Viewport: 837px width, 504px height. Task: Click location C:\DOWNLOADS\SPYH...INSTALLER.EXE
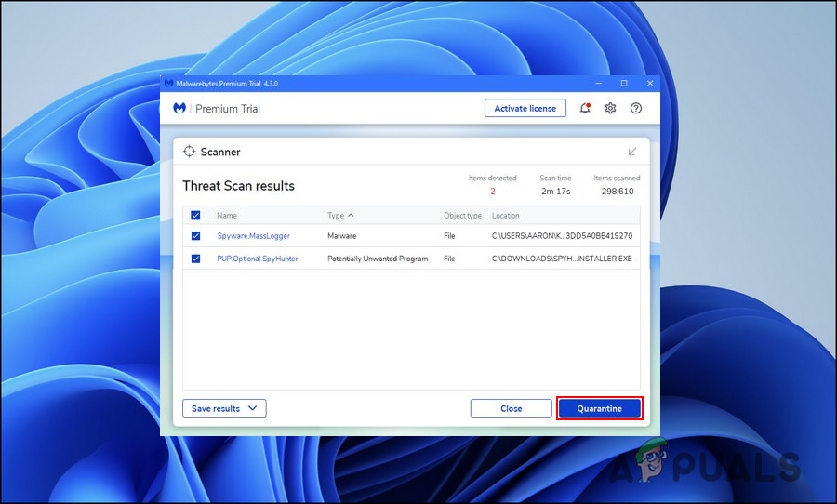point(562,259)
